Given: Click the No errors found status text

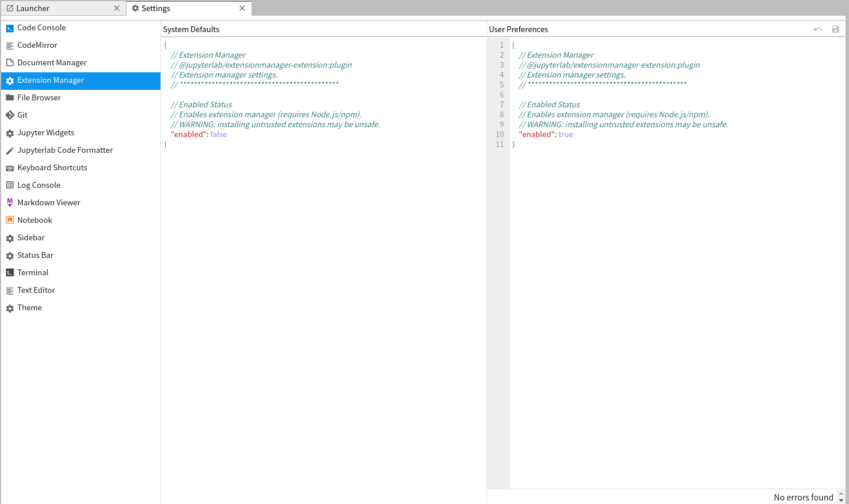Looking at the screenshot, I should pyautogui.click(x=803, y=498).
